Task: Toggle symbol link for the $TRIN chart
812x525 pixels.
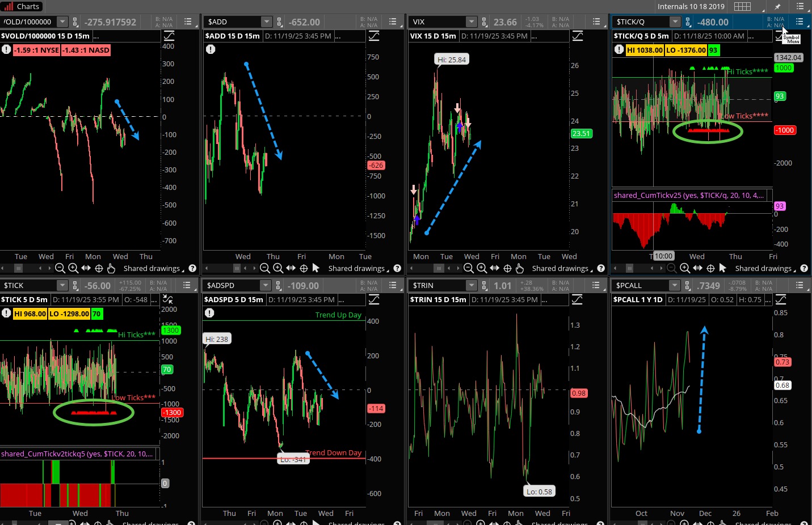Action: click(484, 285)
